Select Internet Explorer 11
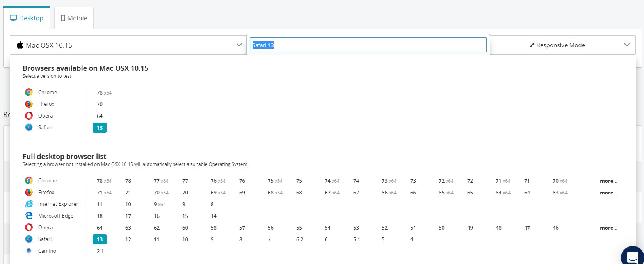The width and height of the screenshot is (644, 264). click(x=100, y=204)
